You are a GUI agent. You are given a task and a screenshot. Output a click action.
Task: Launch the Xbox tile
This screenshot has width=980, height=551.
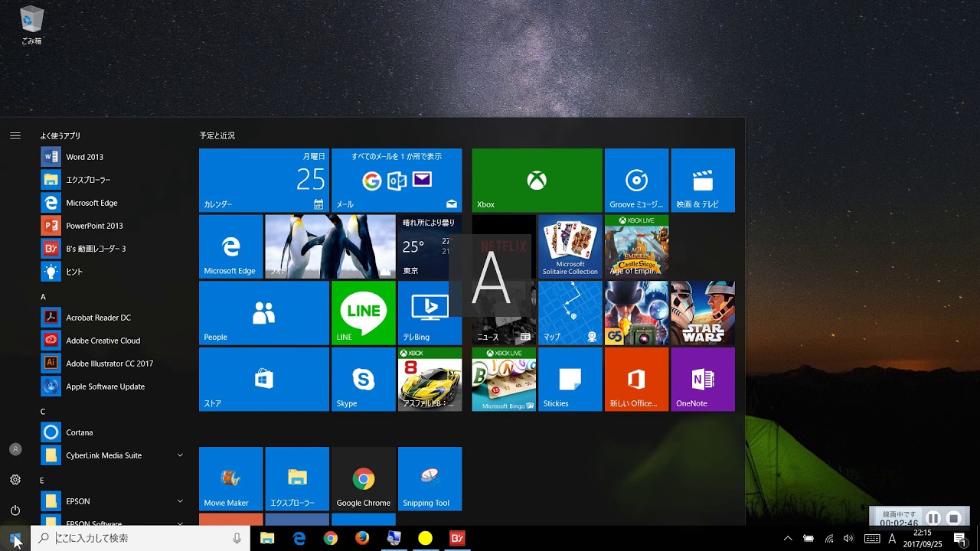(537, 180)
